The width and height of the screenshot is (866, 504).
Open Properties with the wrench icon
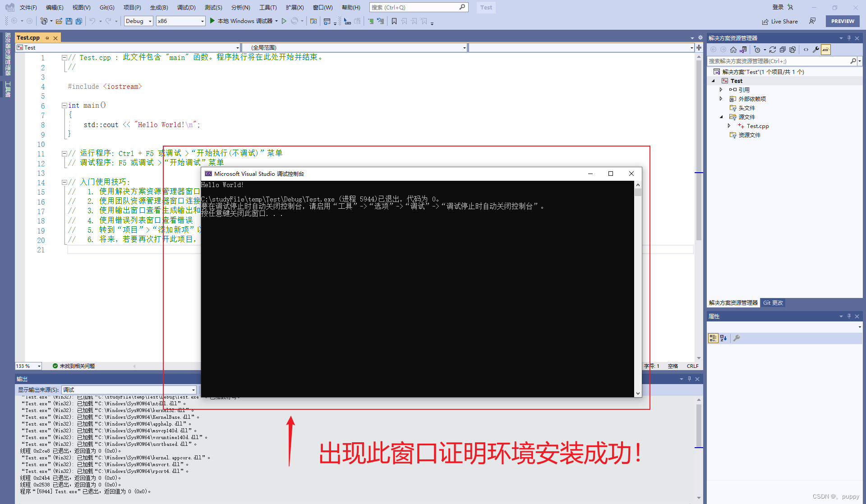816,50
